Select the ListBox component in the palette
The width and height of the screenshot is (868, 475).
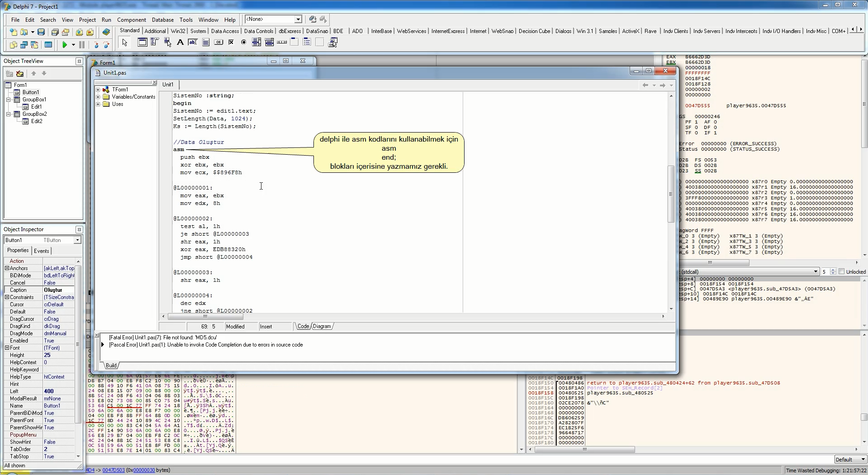point(256,43)
